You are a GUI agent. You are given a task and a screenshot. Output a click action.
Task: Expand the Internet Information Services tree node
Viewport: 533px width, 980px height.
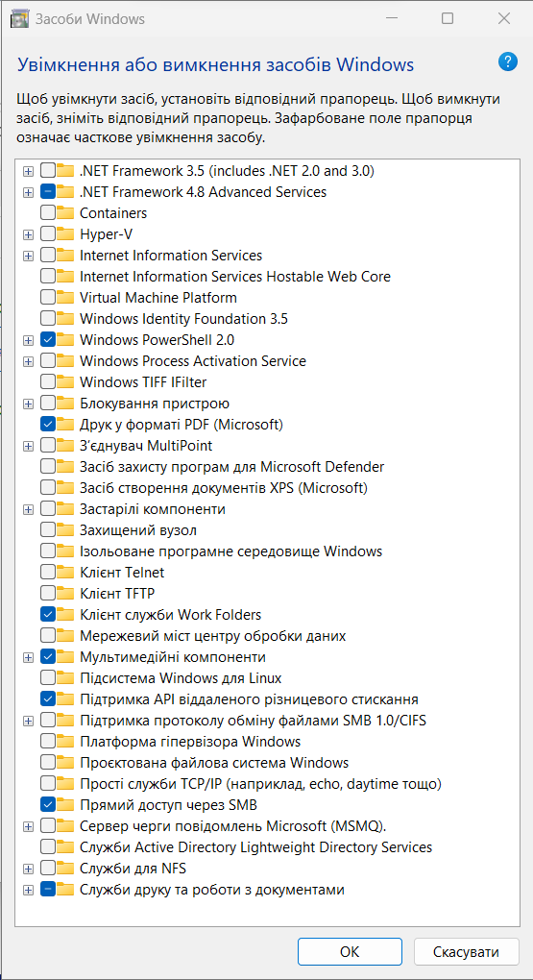pos(28,256)
